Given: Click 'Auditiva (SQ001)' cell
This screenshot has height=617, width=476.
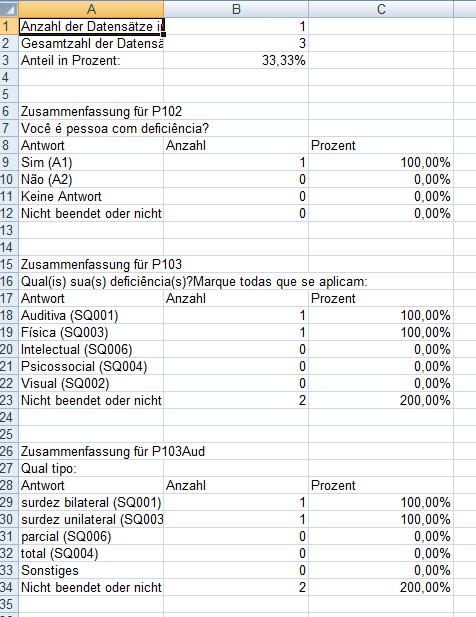Looking at the screenshot, I should (x=91, y=315).
